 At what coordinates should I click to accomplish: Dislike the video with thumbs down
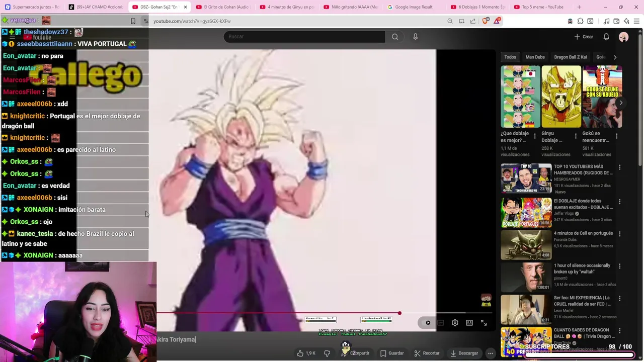327,353
